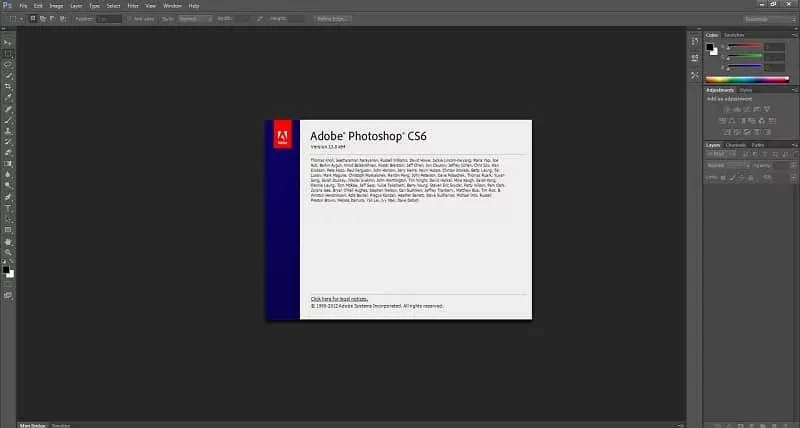Pick a color from the spectrum ramp
800x428 pixels.
point(746,78)
